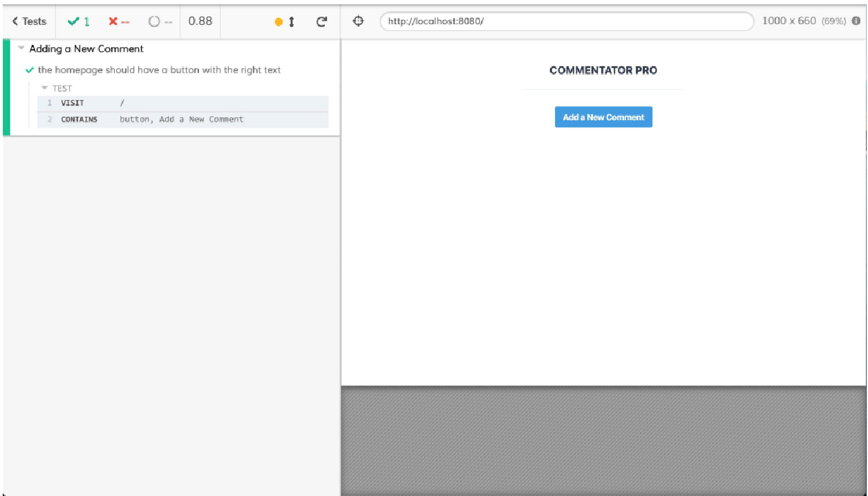The image size is (868, 496).
Task: Select the homepage should have a button test
Action: click(159, 70)
